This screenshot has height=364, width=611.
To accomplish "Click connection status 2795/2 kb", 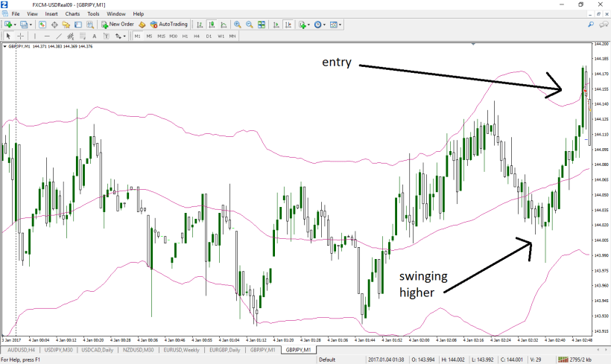I will pos(574,360).
